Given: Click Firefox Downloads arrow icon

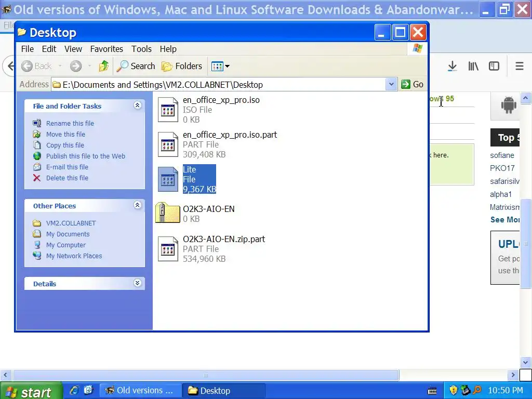Looking at the screenshot, I should click(x=452, y=66).
